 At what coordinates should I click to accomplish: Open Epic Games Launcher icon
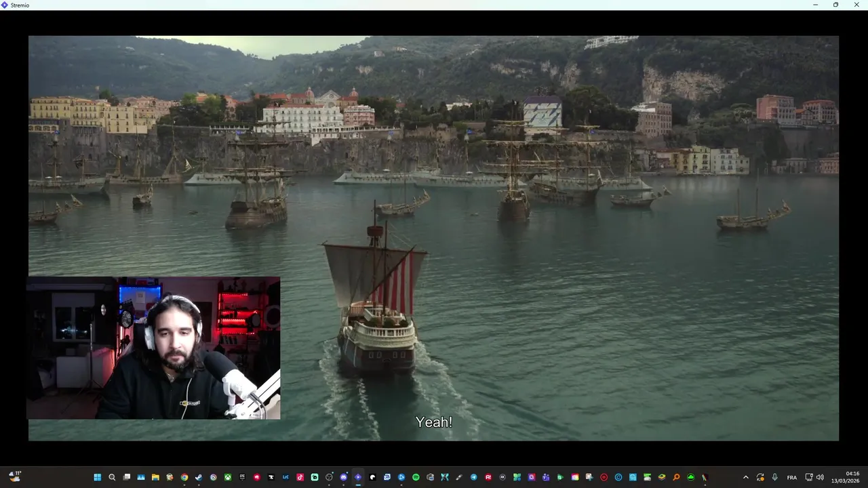(242, 477)
